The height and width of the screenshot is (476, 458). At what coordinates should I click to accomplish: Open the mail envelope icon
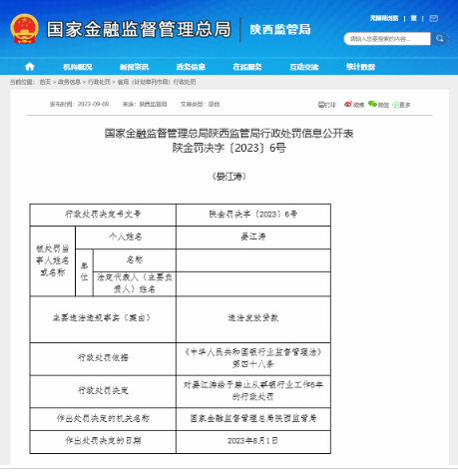pos(434,18)
